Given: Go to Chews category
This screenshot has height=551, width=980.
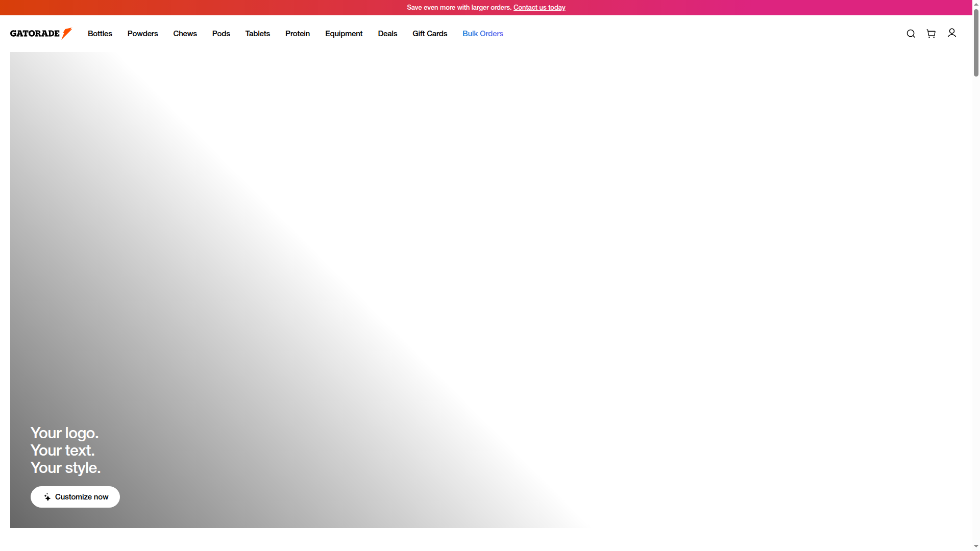Looking at the screenshot, I should [185, 34].
